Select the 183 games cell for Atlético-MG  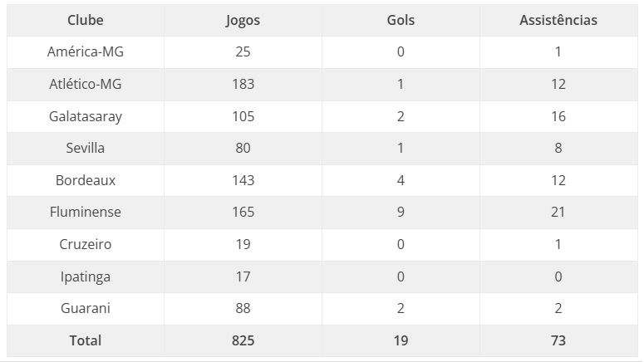pyautogui.click(x=243, y=84)
